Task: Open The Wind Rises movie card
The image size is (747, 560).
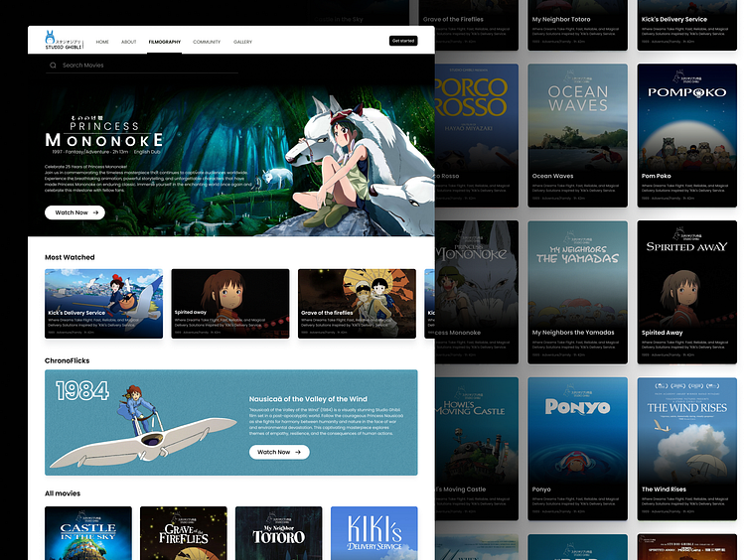Action: (x=687, y=449)
